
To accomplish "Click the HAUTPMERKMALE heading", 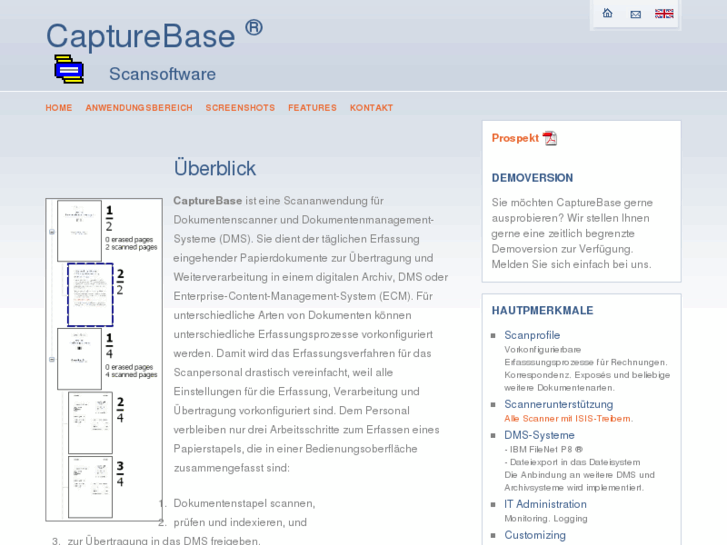I will pyautogui.click(x=542, y=311).
